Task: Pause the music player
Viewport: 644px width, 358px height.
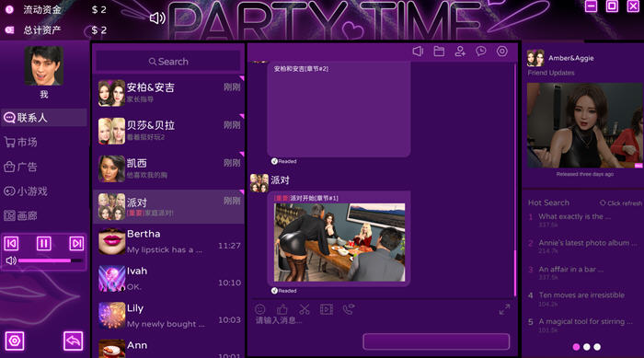Action: coord(44,243)
